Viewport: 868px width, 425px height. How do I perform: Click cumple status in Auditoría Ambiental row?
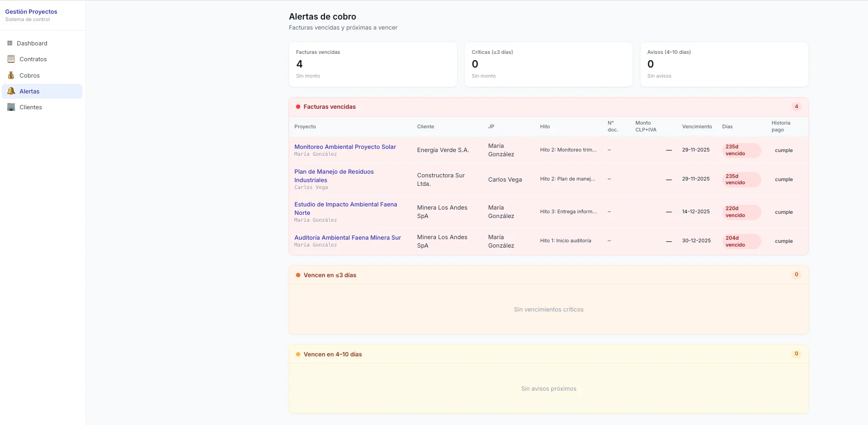point(784,241)
